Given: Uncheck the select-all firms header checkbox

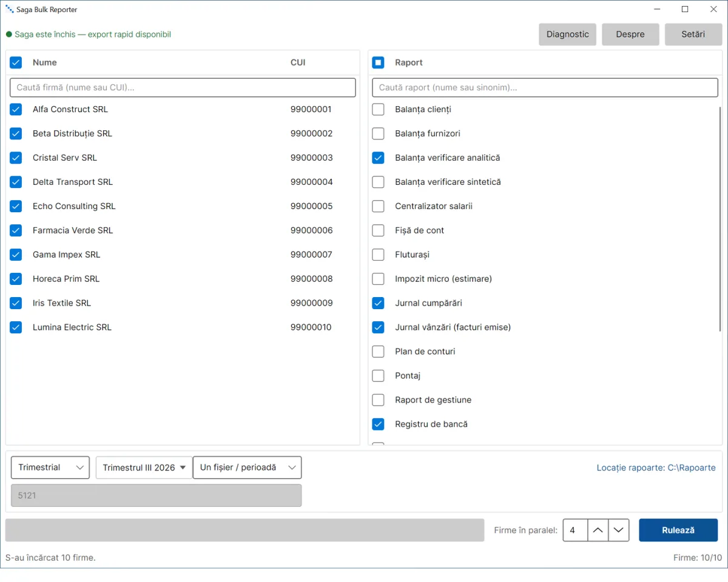Looking at the screenshot, I should click(16, 62).
